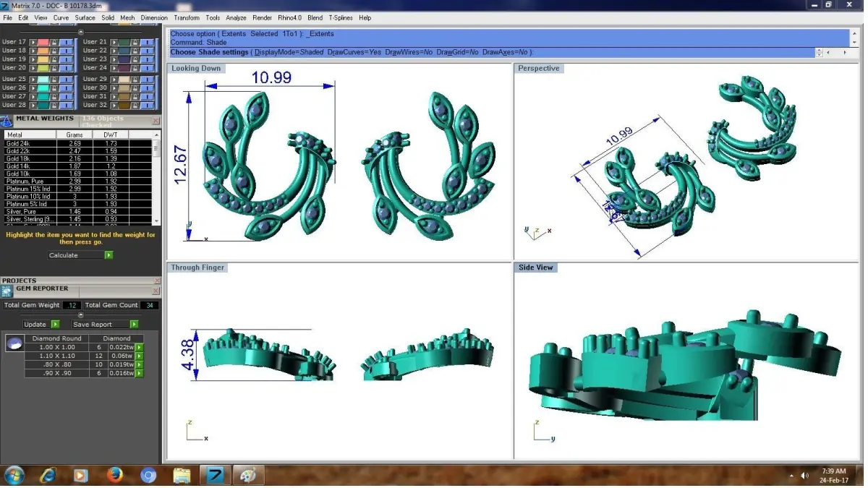Open Internet Explorer from the taskbar

click(x=48, y=475)
